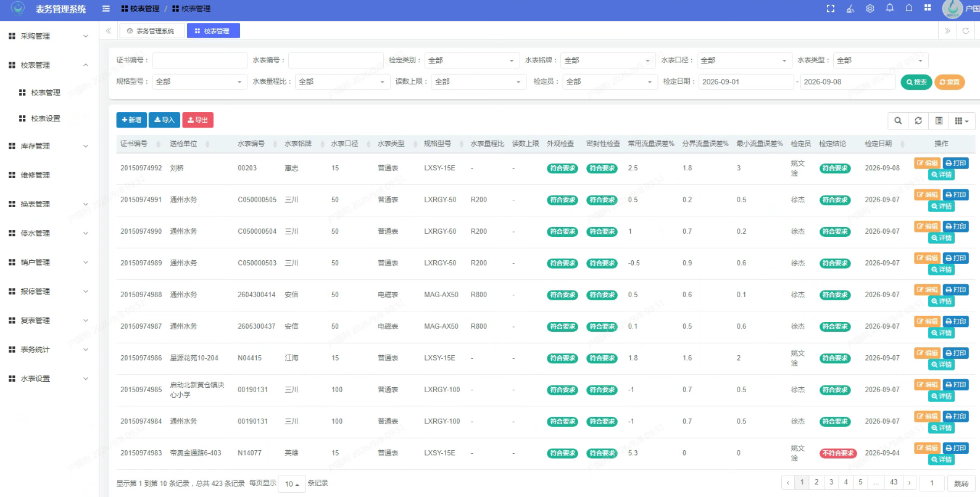Click the green 搜索 button
Image resolution: width=980 pixels, height=497 pixels.
tap(916, 82)
